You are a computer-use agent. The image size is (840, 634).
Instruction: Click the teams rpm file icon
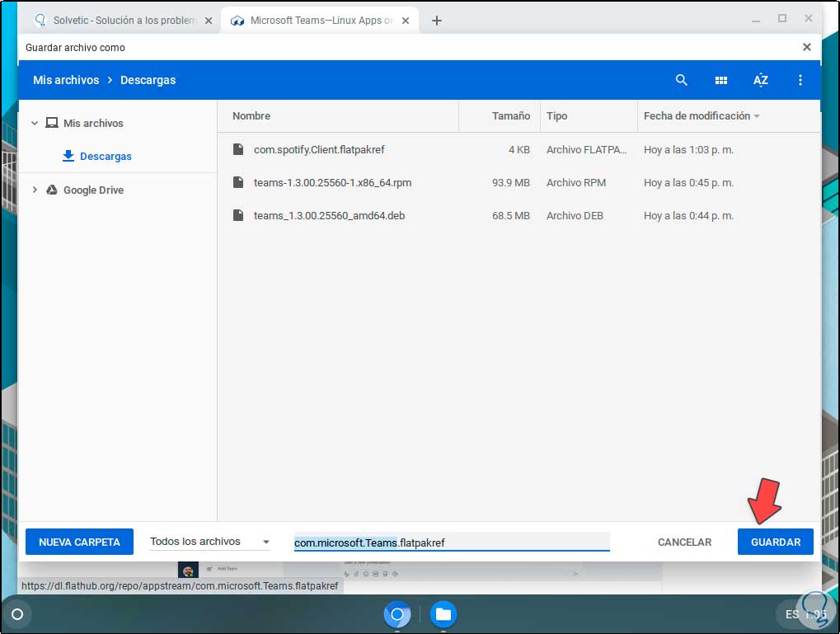click(x=238, y=183)
